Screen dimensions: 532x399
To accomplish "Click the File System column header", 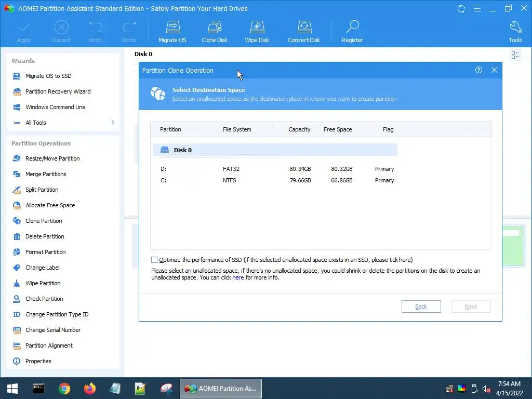I will pos(237,129).
